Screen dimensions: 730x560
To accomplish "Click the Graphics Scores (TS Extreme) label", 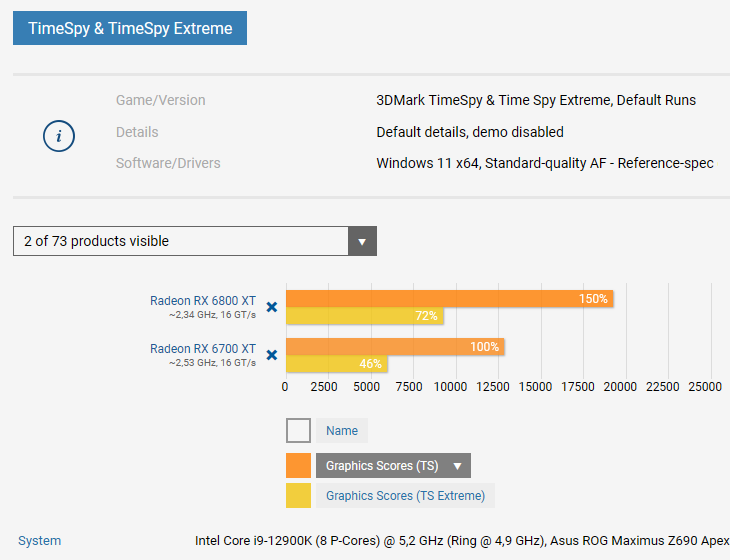I will click(x=405, y=496).
